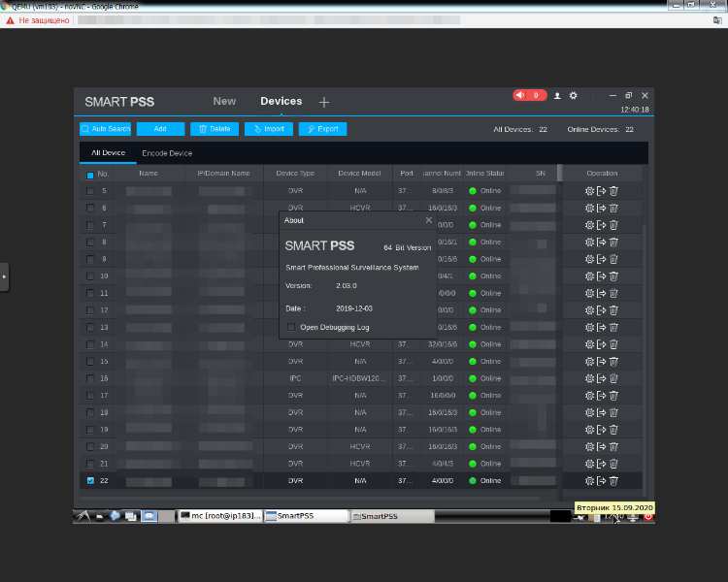Image resolution: width=728 pixels, height=582 pixels.
Task: Click trash icon for selected device 22
Action: click(613, 481)
